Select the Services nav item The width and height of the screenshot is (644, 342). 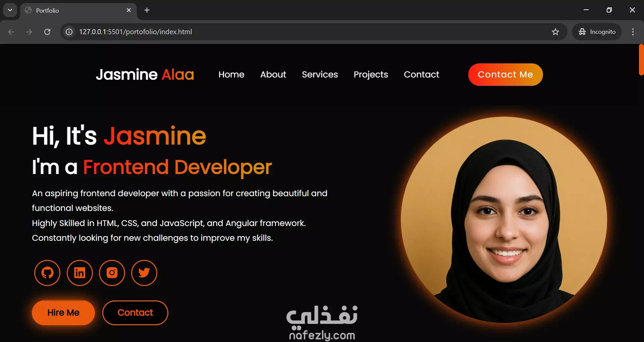tap(320, 74)
